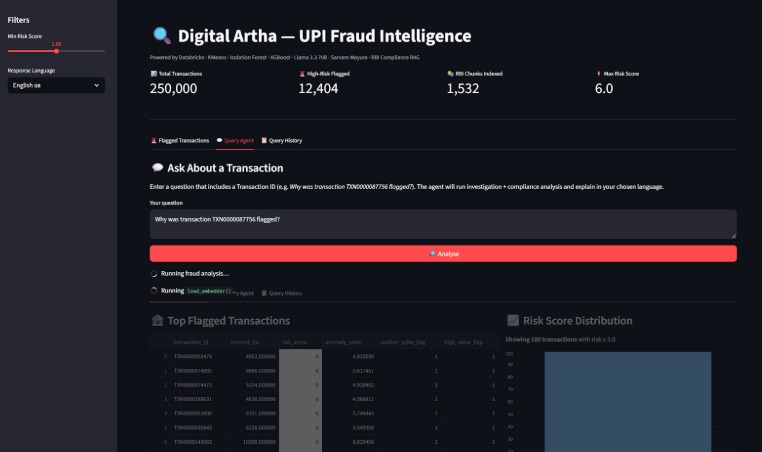Click the Filters heading in sidebar
Image resolution: width=762 pixels, height=452 pixels.
point(18,20)
